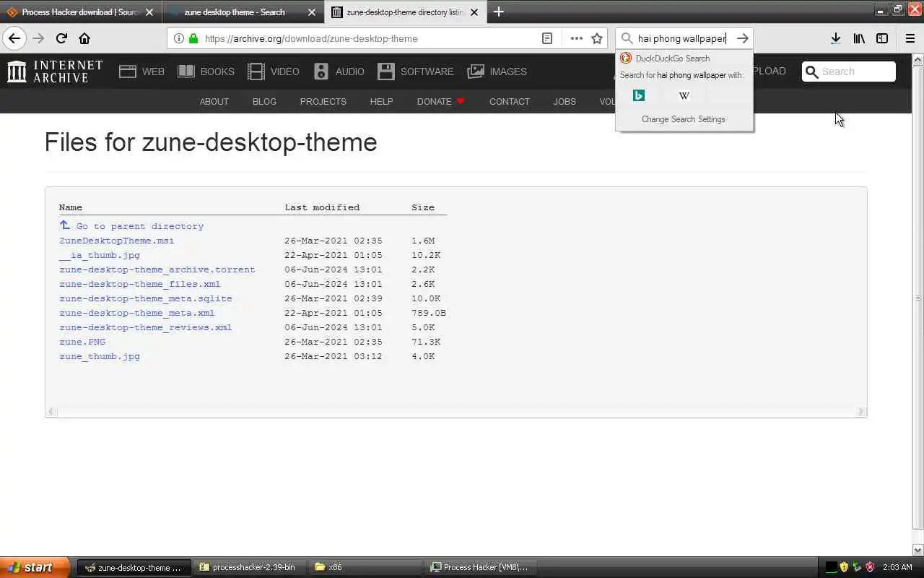Screen dimensions: 924x578
Task: Search with Bing icon
Action: click(639, 95)
